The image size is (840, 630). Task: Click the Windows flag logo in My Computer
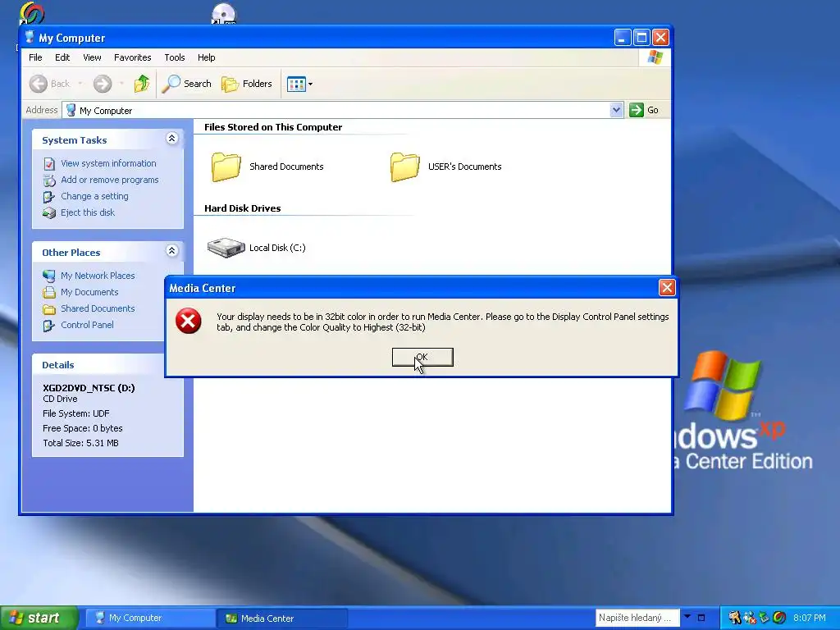point(655,57)
